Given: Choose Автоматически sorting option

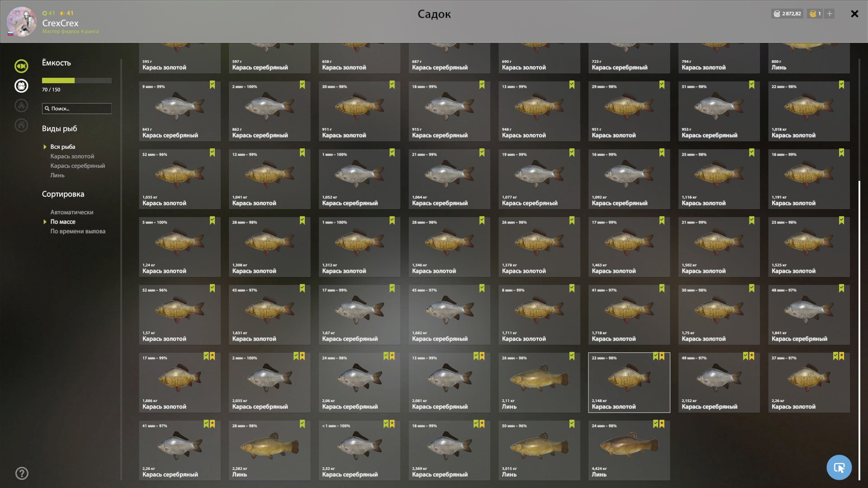Looking at the screenshot, I should coord(72,213).
